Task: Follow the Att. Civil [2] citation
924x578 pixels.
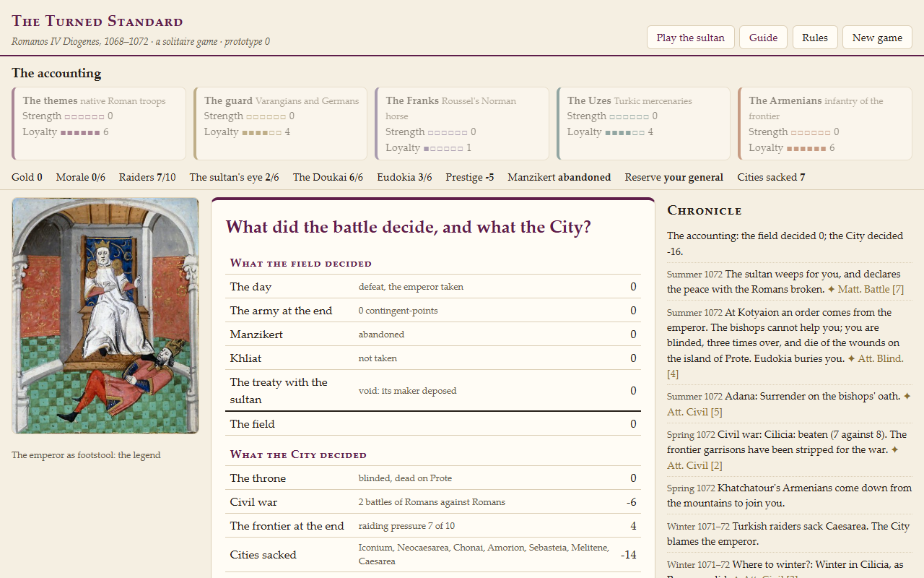Action: (x=783, y=457)
